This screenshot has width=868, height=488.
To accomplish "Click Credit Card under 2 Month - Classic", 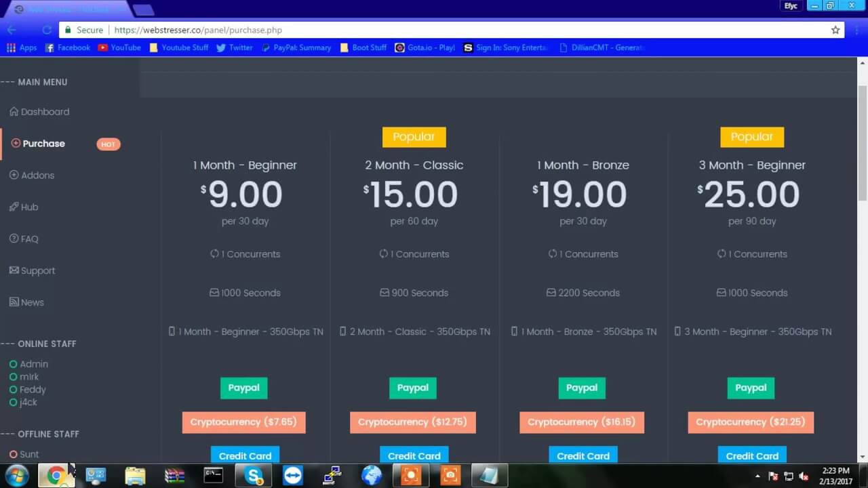I will tap(414, 455).
